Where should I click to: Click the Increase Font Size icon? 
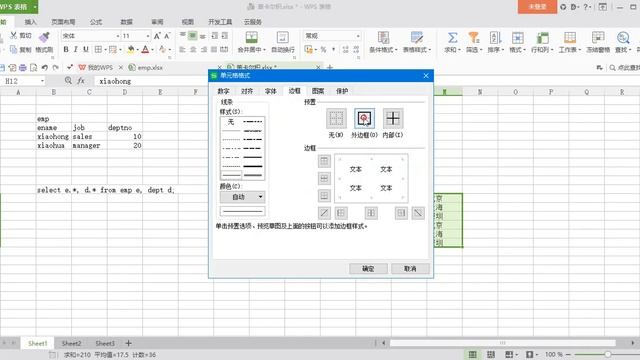tap(157, 36)
